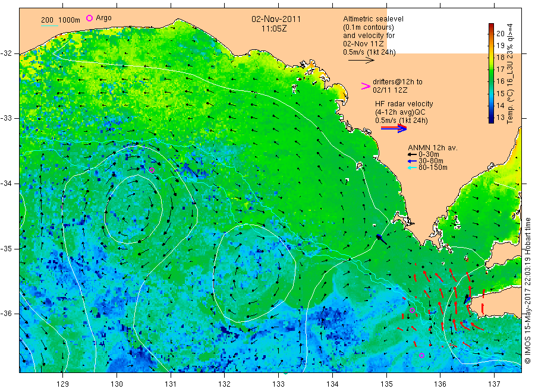Screen dimensions: 535x392
Task: Click the dark red top of the color bar
Action: 491,26
